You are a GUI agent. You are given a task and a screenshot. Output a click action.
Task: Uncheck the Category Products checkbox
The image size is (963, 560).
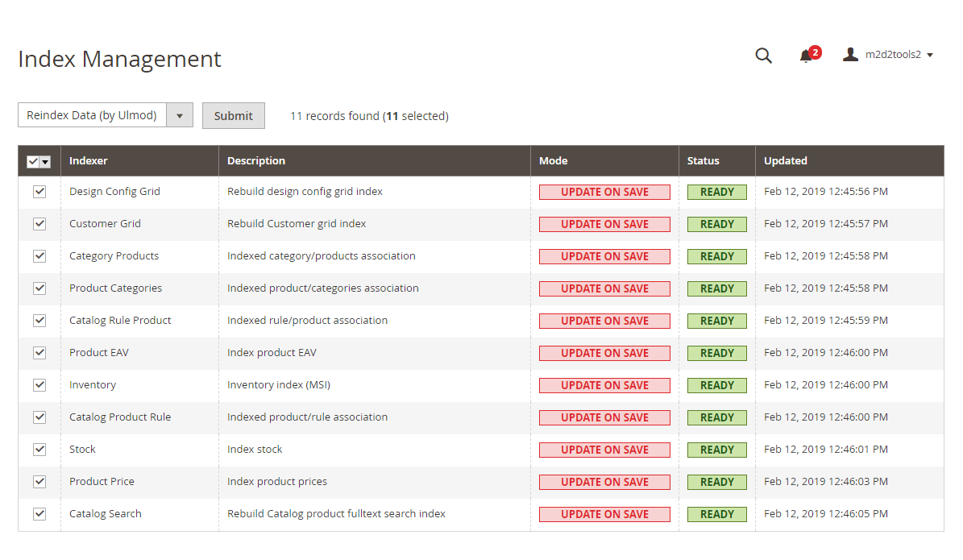point(39,256)
